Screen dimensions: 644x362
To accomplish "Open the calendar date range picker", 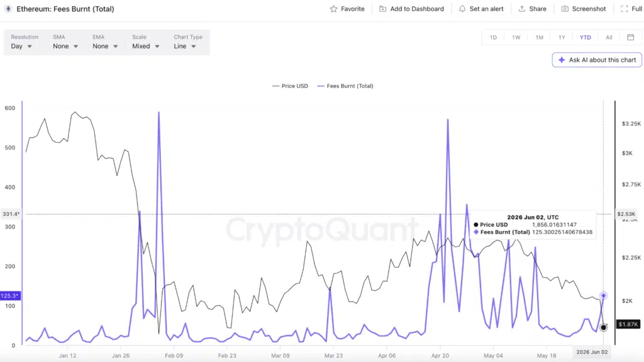I will [x=631, y=37].
